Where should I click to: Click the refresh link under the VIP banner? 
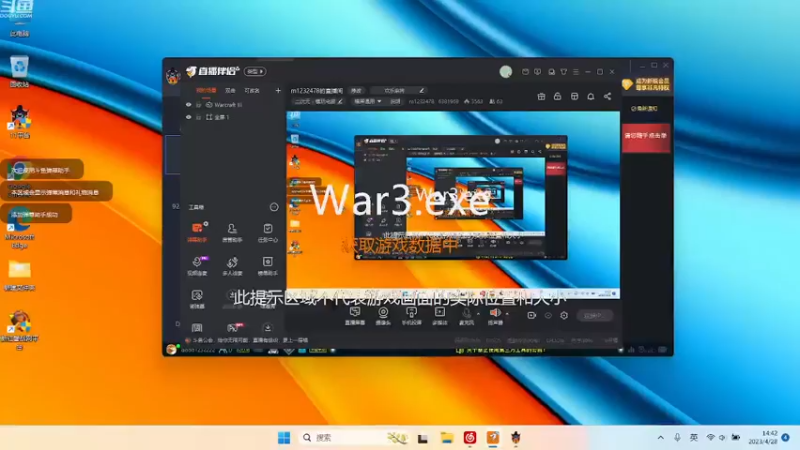(x=644, y=108)
